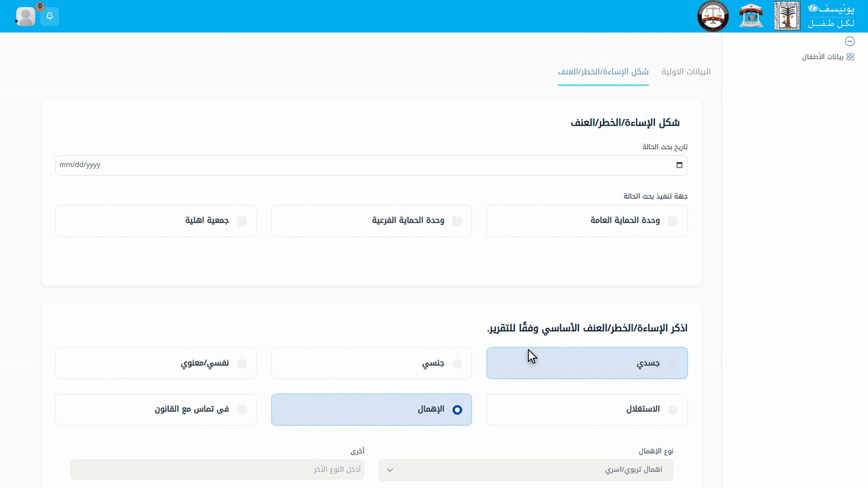Collapse sidebar with the minus circle icon
Viewport: 868px width, 488px height.
[x=850, y=42]
